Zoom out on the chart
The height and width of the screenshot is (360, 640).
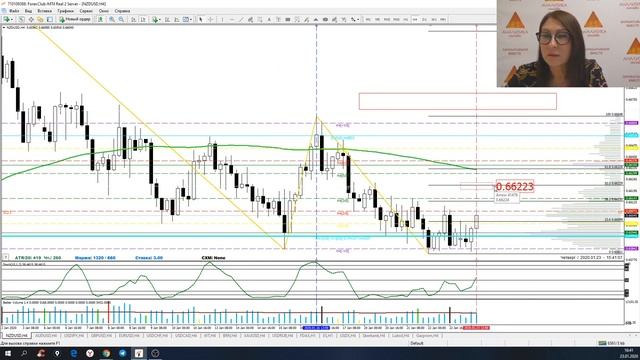tap(121, 19)
